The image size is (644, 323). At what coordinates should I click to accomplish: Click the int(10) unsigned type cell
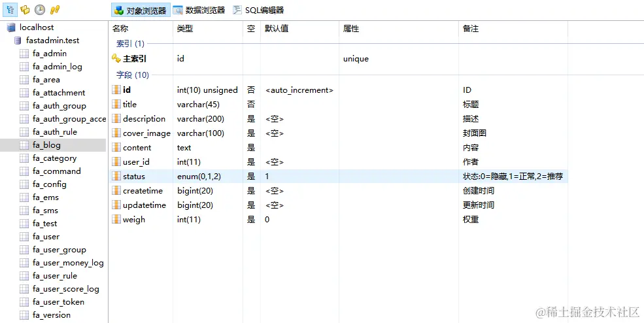[x=207, y=90]
